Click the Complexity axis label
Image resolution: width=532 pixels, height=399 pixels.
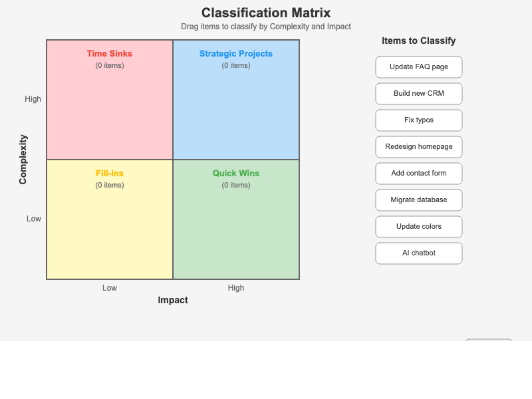point(23,158)
